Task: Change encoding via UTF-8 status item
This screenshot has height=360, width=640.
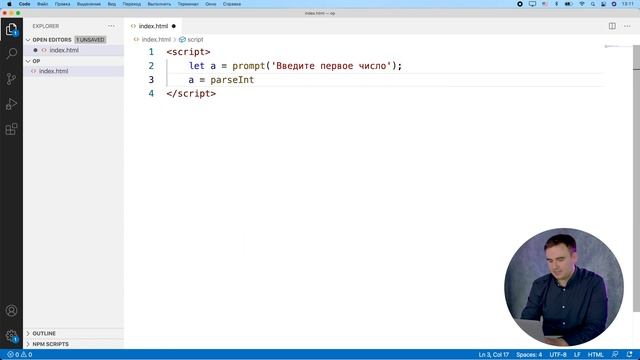Action: click(558, 354)
